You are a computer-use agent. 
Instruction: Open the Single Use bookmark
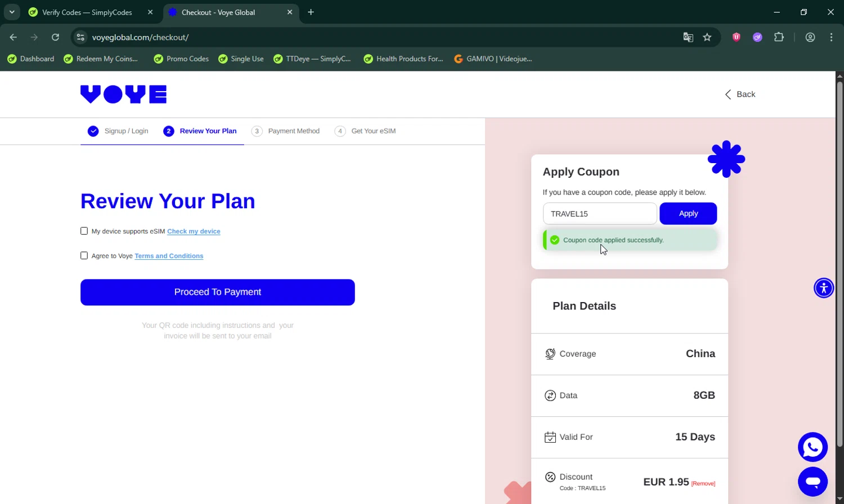(x=241, y=58)
